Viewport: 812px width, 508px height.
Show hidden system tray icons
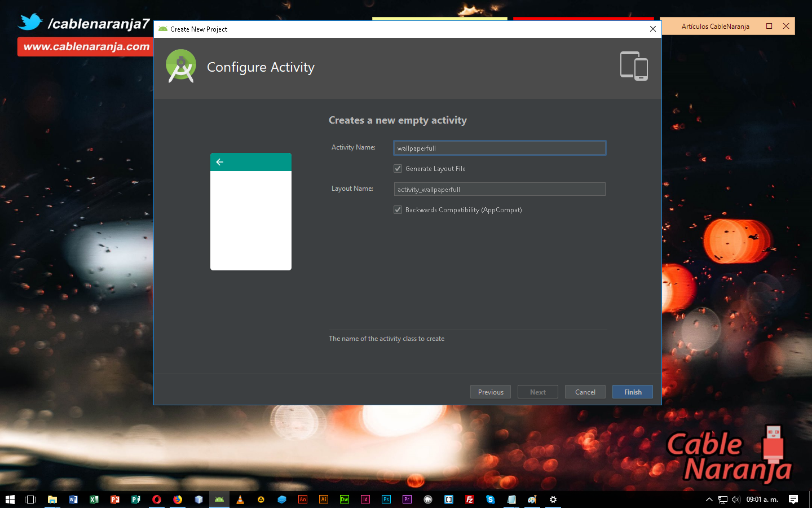(709, 500)
